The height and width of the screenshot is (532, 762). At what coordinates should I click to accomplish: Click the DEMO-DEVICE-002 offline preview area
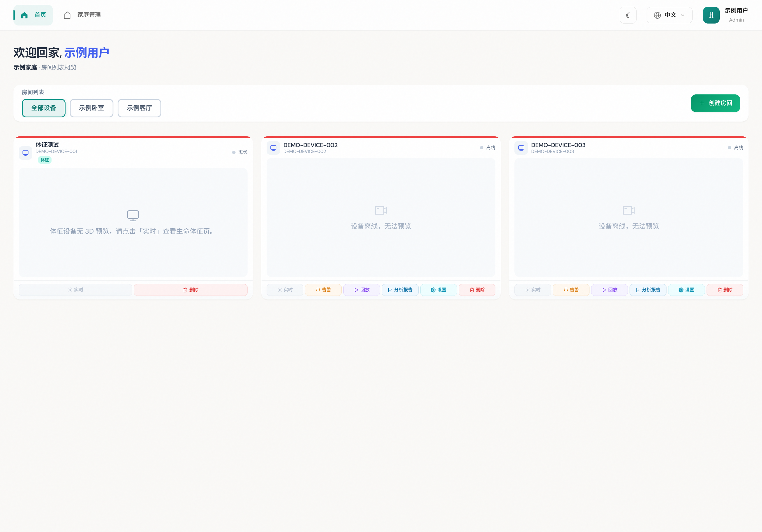[x=381, y=217]
